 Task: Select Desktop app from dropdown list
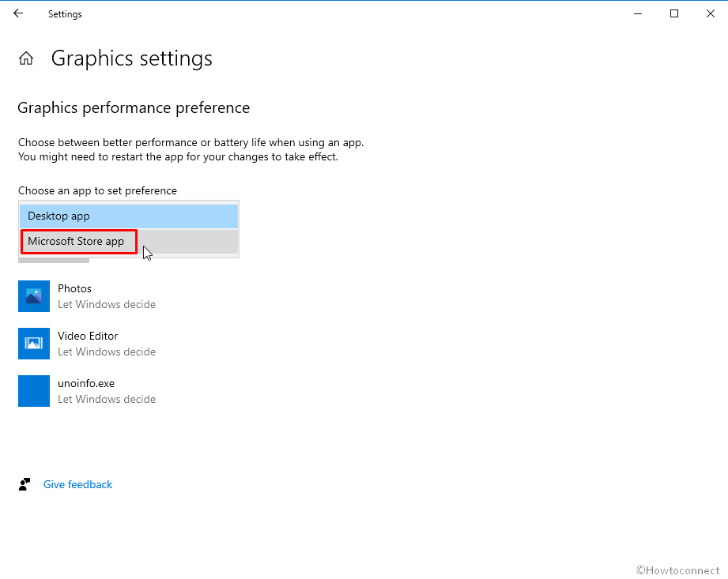coord(129,216)
